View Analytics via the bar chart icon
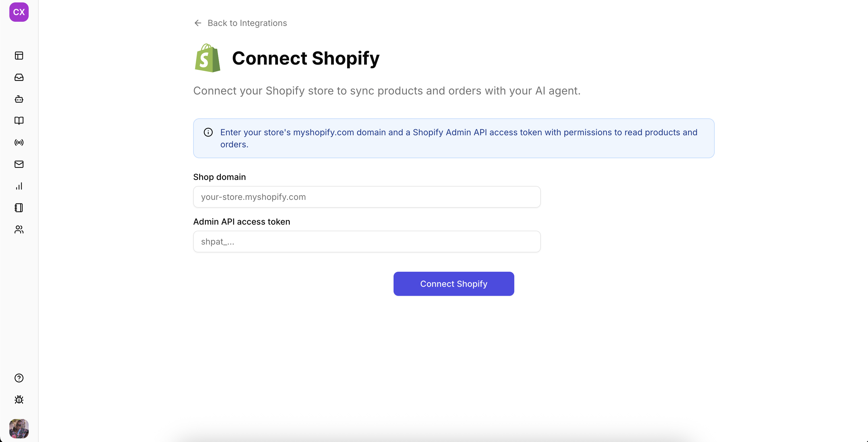This screenshot has height=442, width=868. [x=19, y=186]
